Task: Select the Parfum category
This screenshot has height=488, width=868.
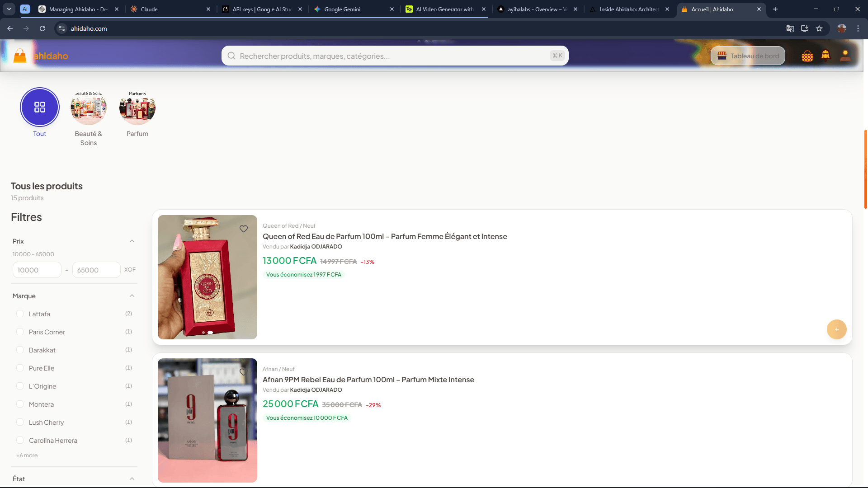Action: [137, 108]
